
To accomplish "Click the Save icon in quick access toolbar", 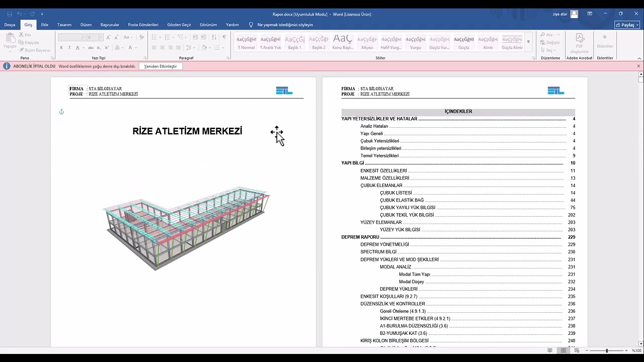I will 10,14.
